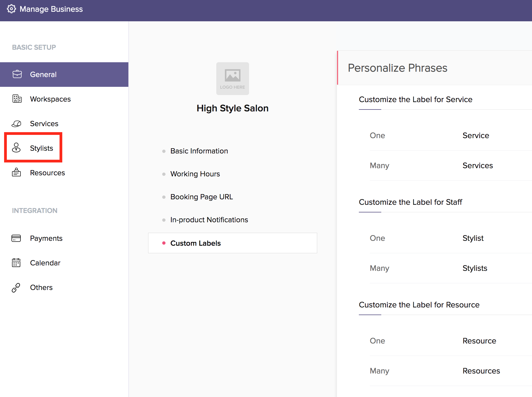Click the Workspaces building icon

click(x=17, y=99)
